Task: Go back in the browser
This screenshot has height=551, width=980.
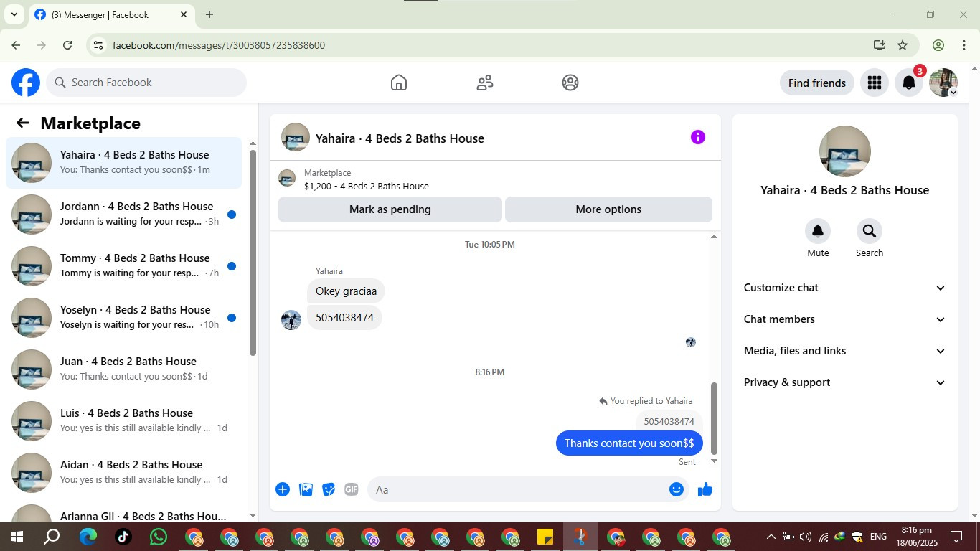Action: (x=16, y=45)
